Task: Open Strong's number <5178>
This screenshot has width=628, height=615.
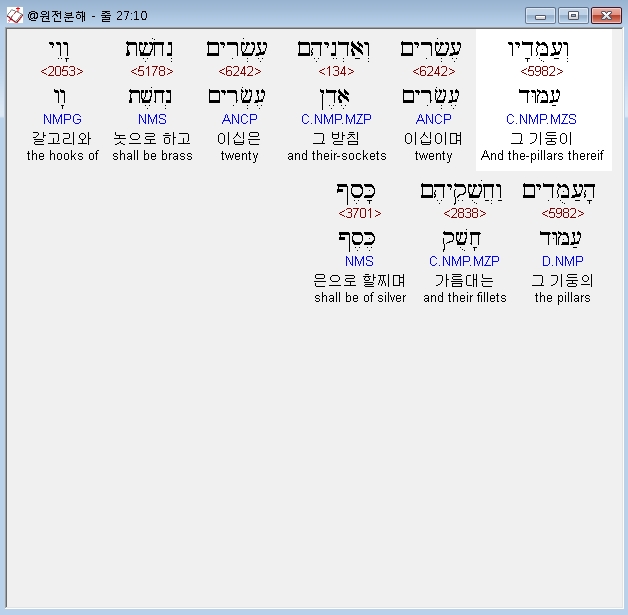Action: [x=152, y=71]
